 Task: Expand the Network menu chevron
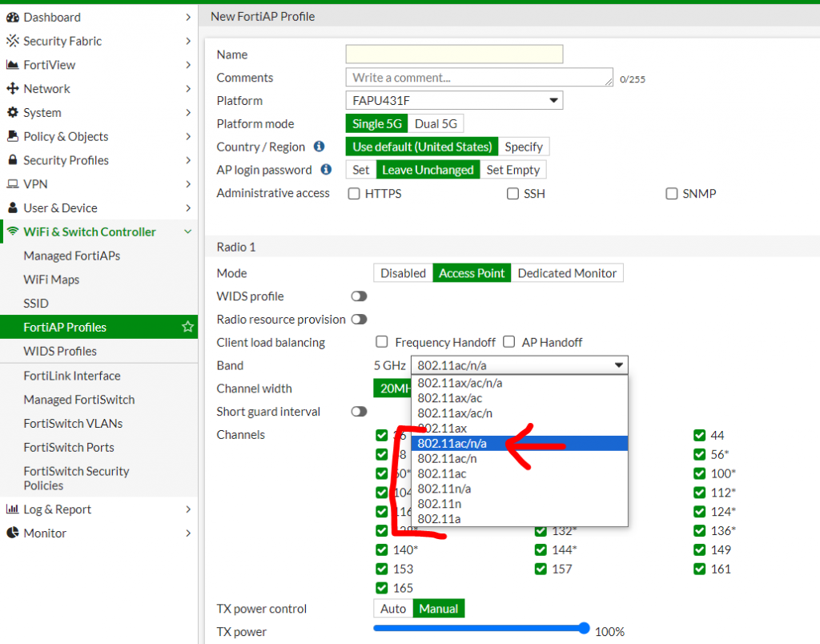187,88
